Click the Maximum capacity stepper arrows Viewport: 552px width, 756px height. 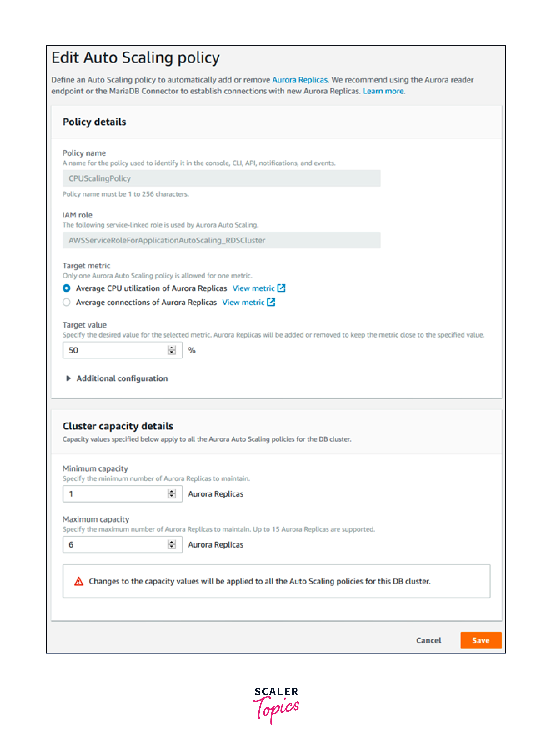tap(172, 544)
